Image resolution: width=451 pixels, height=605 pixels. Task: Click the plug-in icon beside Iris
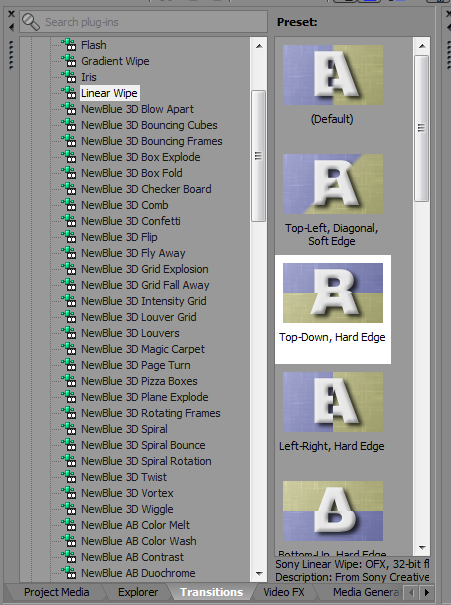(x=69, y=77)
